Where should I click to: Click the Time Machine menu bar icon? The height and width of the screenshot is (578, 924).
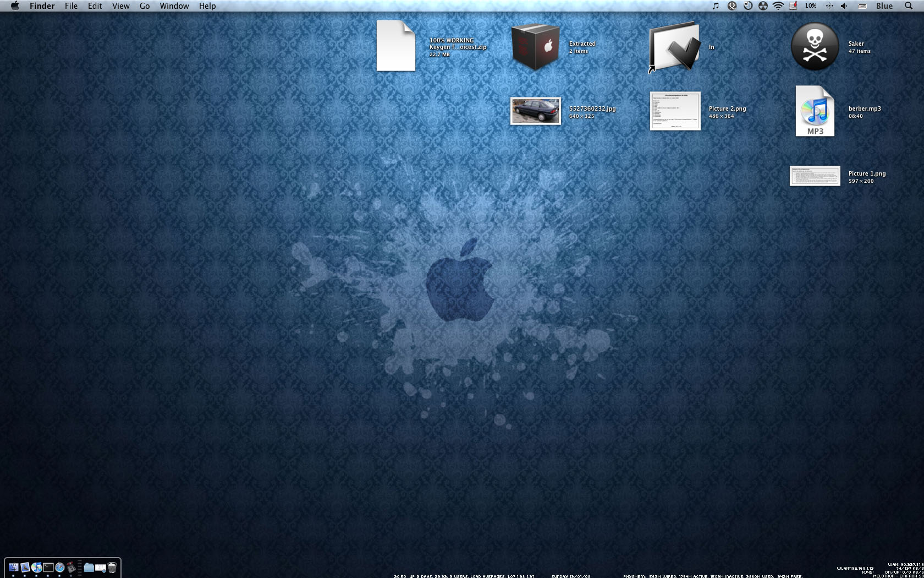pyautogui.click(x=748, y=6)
